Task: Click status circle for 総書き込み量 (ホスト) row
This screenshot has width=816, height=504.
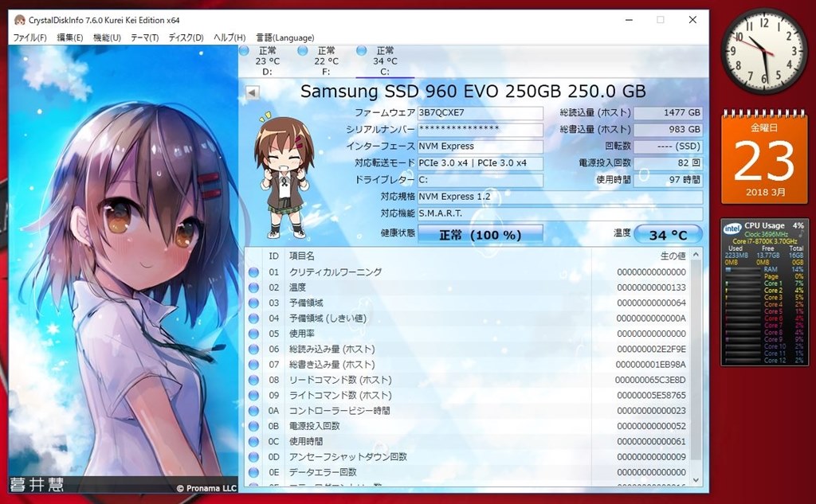Action: pos(253,365)
